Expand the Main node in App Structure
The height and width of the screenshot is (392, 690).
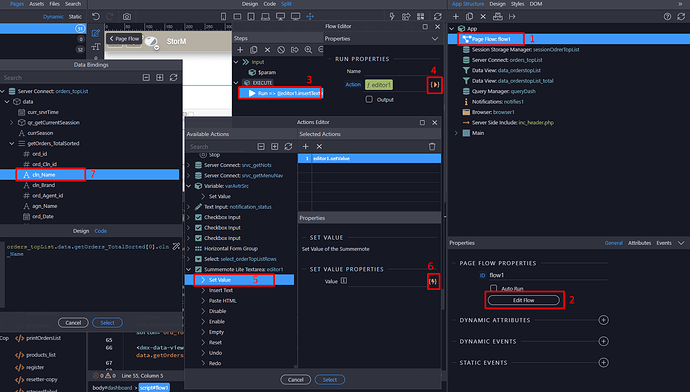456,133
